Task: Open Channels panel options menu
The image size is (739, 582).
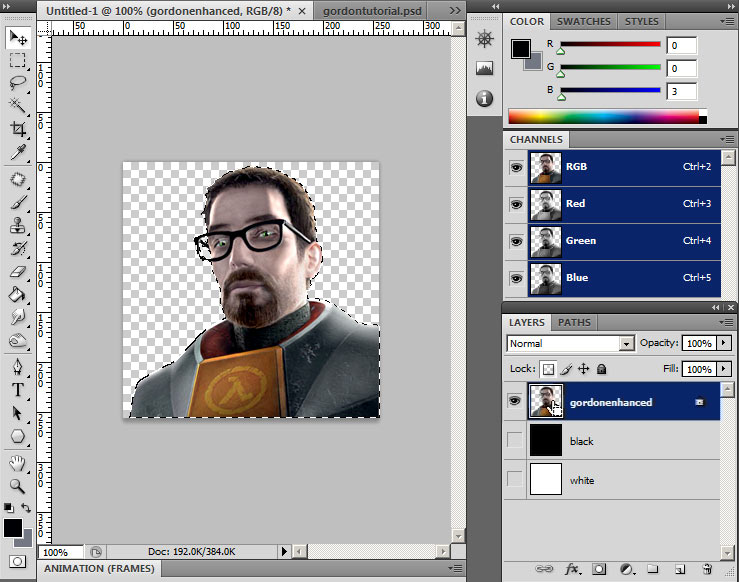Action: (727, 139)
